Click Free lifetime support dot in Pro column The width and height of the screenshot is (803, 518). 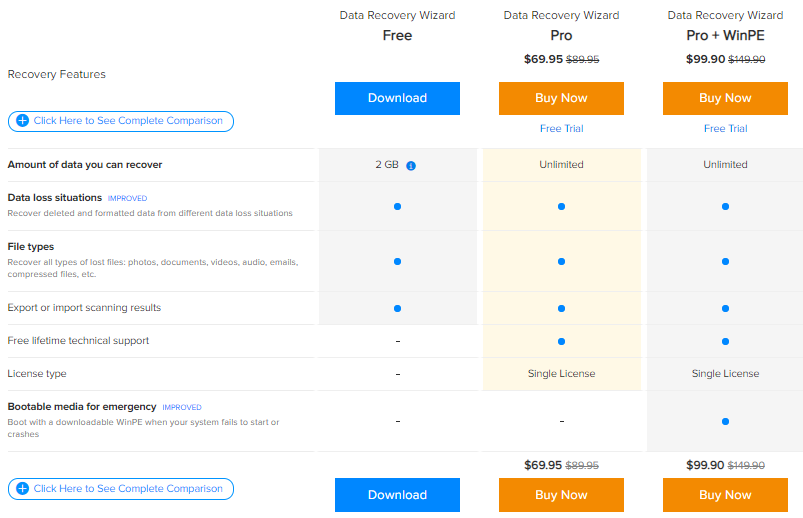561,341
